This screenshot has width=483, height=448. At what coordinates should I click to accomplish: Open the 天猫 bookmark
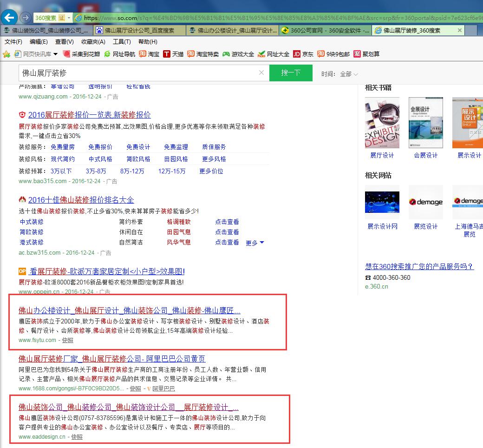[173, 54]
